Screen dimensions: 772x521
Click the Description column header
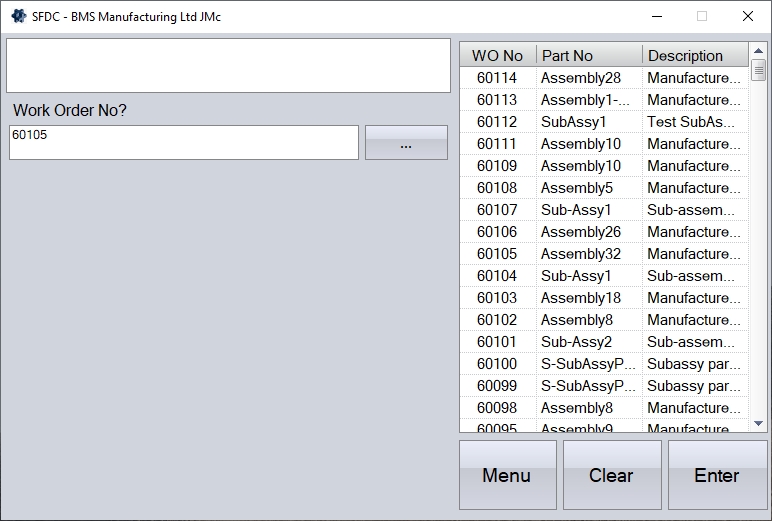click(695, 56)
